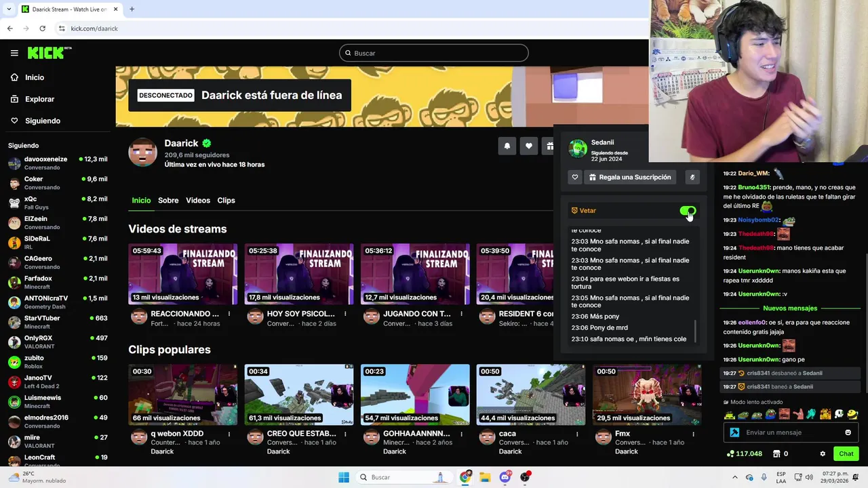Play the 00:50 Fmx clip thumbnail
This screenshot has height=488, width=868.
point(647,394)
